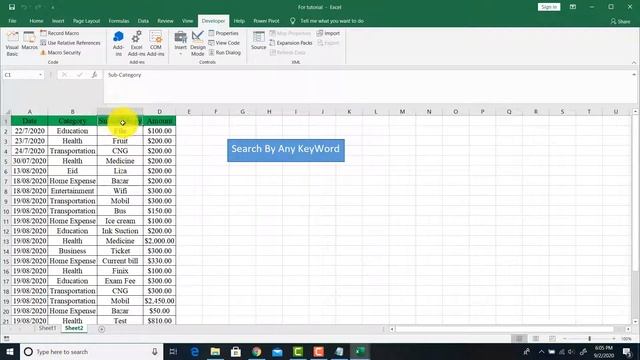Open Ribbon Display Options
Screen dimensions: 640x360
(573, 7)
